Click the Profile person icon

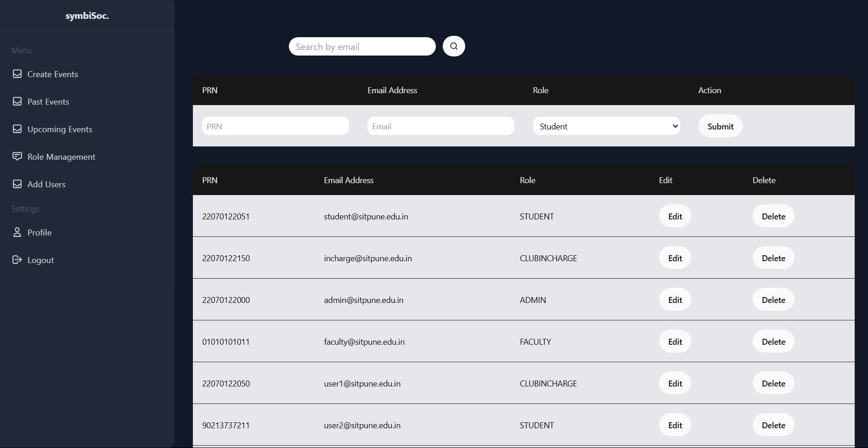pyautogui.click(x=17, y=232)
